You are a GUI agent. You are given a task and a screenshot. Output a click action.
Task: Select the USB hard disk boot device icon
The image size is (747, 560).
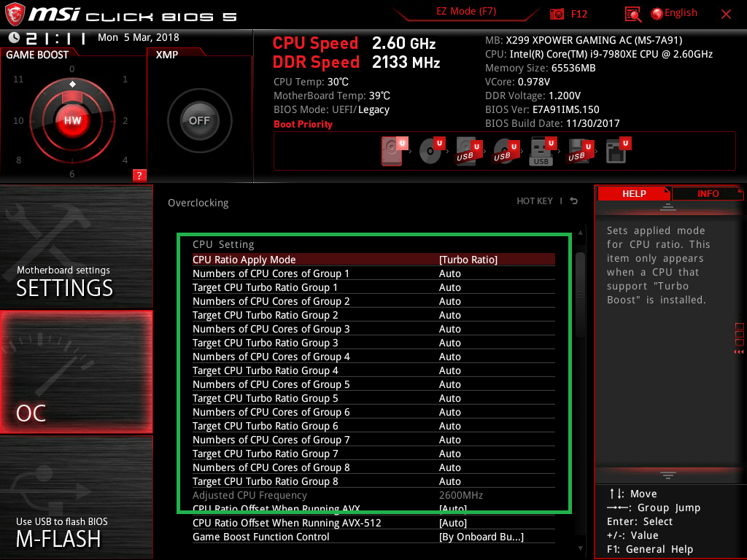click(x=468, y=151)
